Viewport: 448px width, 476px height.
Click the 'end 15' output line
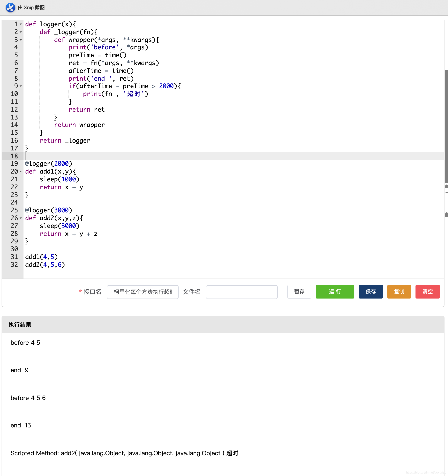point(21,425)
